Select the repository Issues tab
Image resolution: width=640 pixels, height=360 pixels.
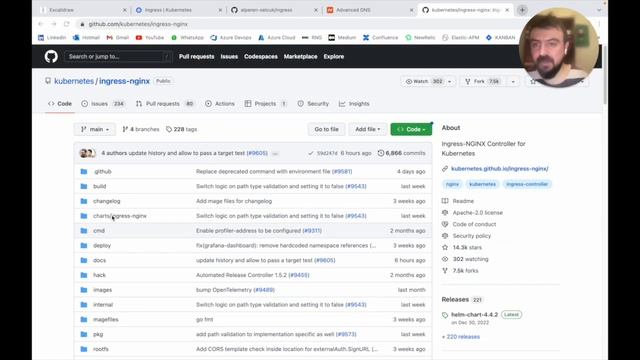102,104
